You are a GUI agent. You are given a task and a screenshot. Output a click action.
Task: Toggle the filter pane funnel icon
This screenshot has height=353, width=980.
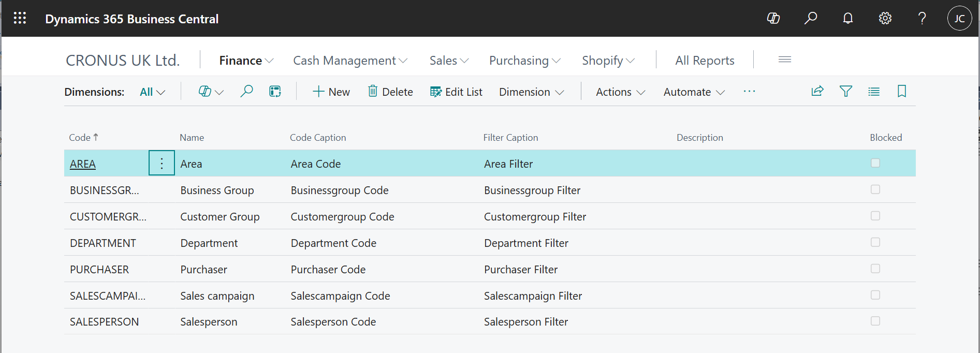(x=846, y=92)
